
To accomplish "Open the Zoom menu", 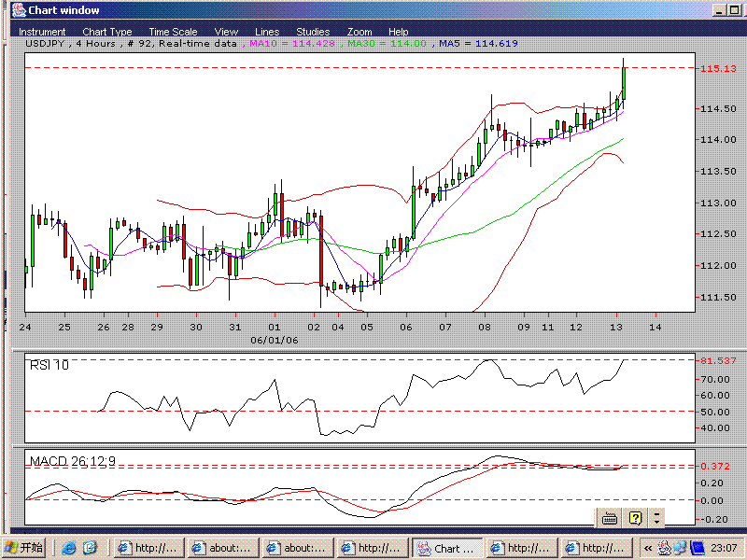I will click(359, 32).
